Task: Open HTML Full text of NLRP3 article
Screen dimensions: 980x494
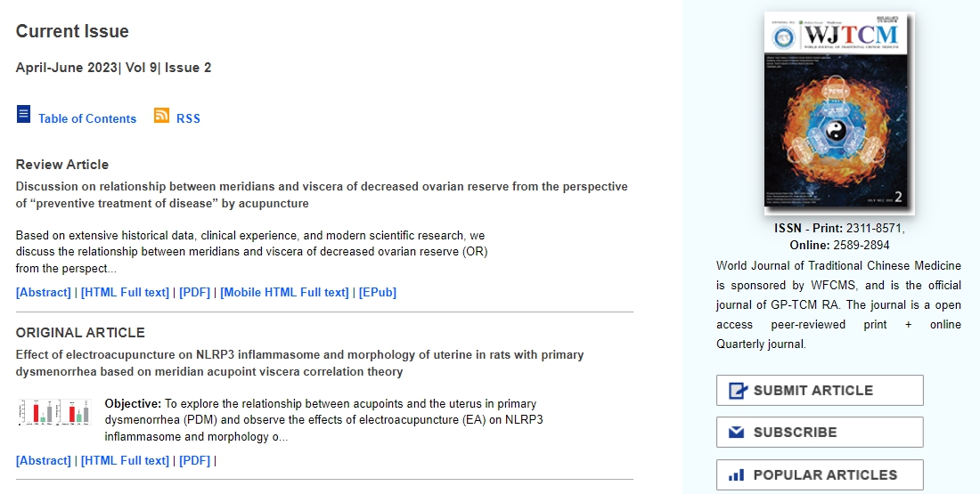Action: click(x=125, y=460)
